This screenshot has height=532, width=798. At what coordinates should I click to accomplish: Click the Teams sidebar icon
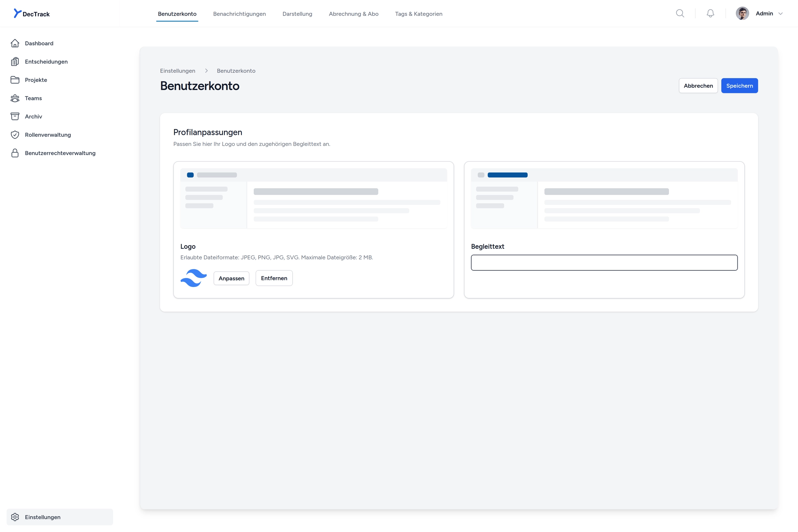point(15,98)
